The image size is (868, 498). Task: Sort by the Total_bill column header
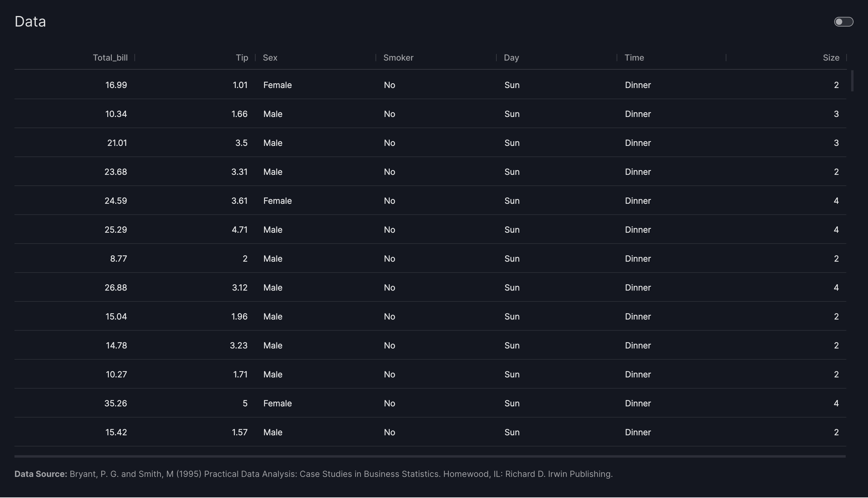[110, 58]
